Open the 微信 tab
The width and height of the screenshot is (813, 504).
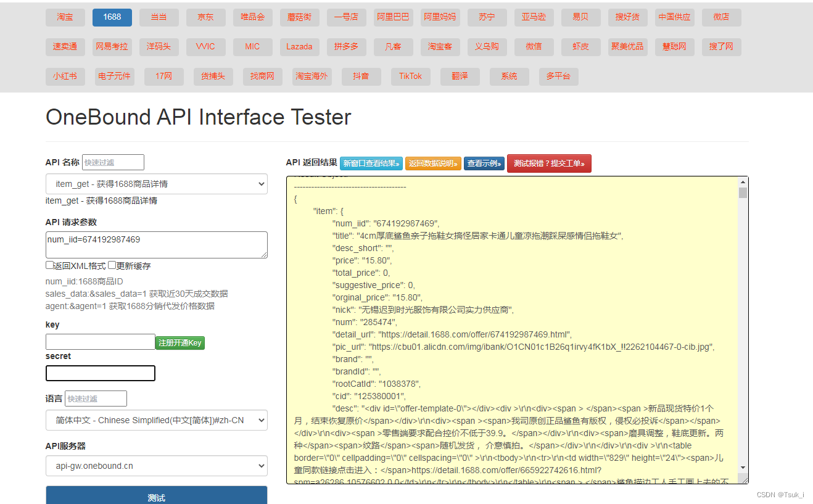[x=534, y=47]
